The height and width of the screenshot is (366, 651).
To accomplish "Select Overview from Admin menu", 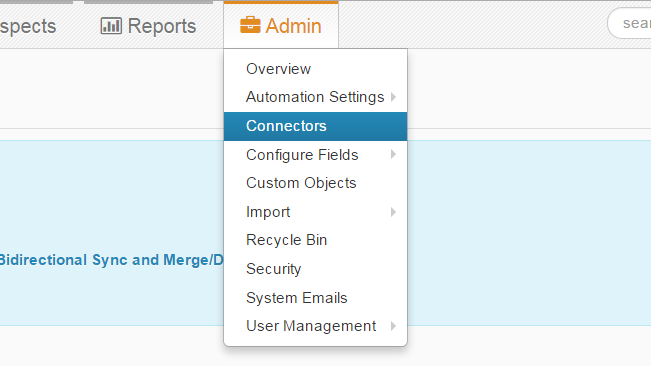I will 315,69.
